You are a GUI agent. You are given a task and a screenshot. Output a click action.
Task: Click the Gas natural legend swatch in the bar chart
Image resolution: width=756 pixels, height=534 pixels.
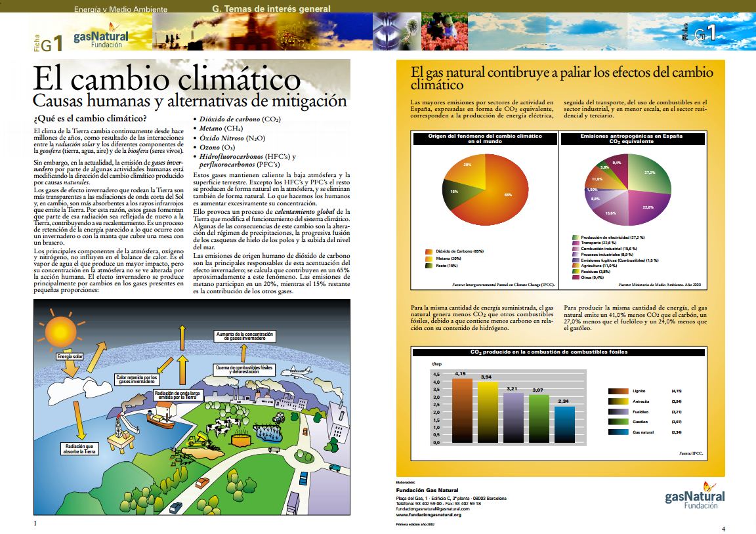[x=618, y=432]
